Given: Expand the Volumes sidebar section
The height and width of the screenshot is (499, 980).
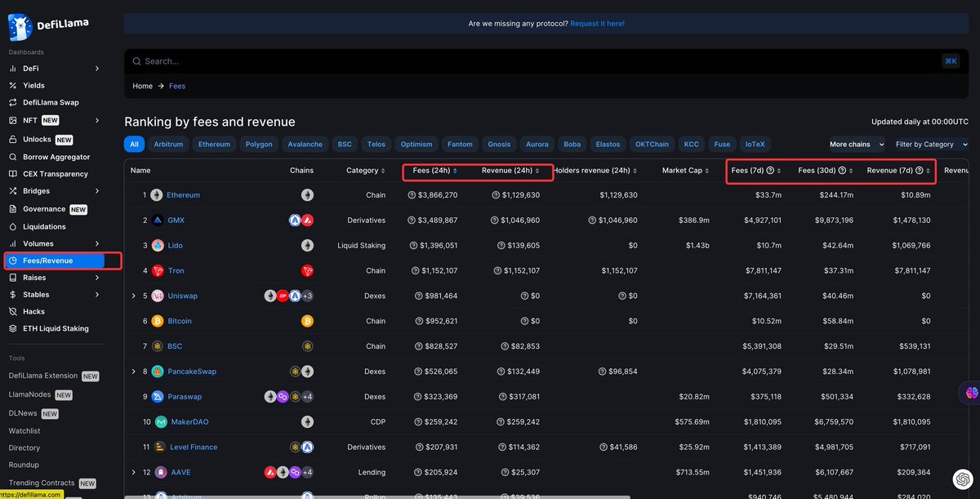Looking at the screenshot, I should tap(97, 243).
